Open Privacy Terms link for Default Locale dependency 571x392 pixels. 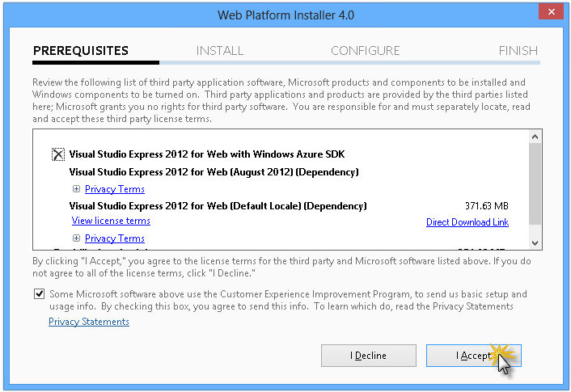pos(114,238)
